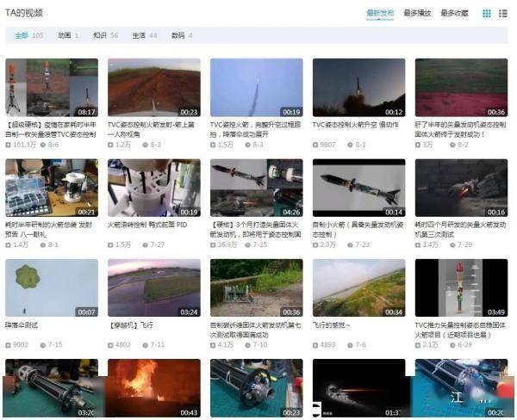Click the TA的视频 section heading

click(x=24, y=13)
